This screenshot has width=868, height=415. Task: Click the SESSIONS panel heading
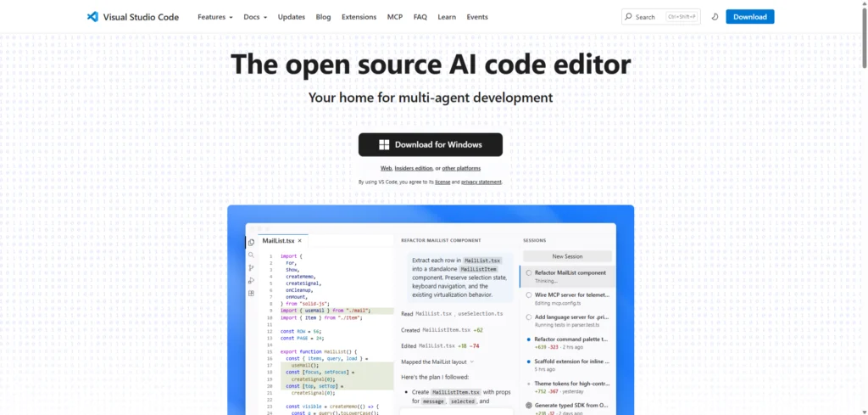pyautogui.click(x=534, y=240)
